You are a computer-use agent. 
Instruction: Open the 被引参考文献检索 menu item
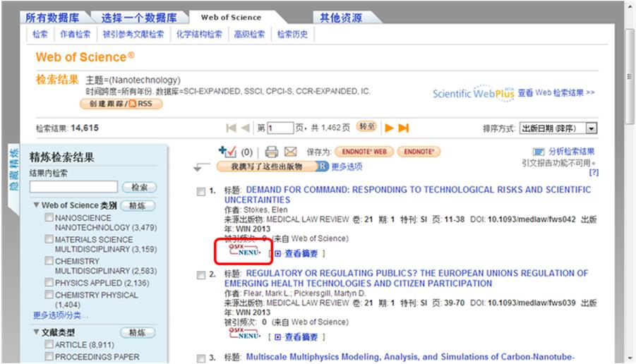(133, 34)
